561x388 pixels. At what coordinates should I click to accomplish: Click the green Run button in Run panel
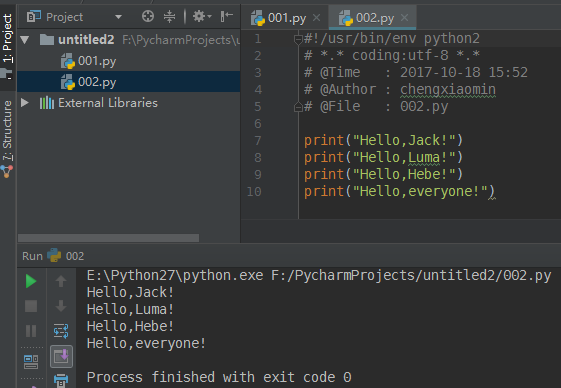click(31, 281)
